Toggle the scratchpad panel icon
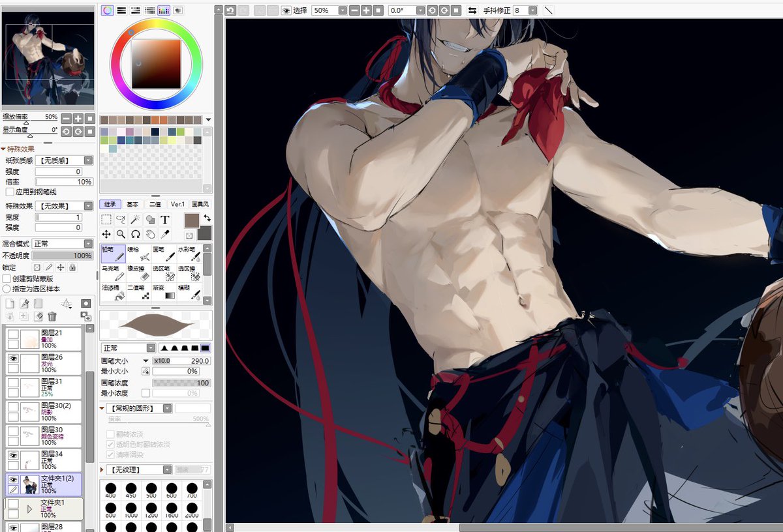 [177, 10]
